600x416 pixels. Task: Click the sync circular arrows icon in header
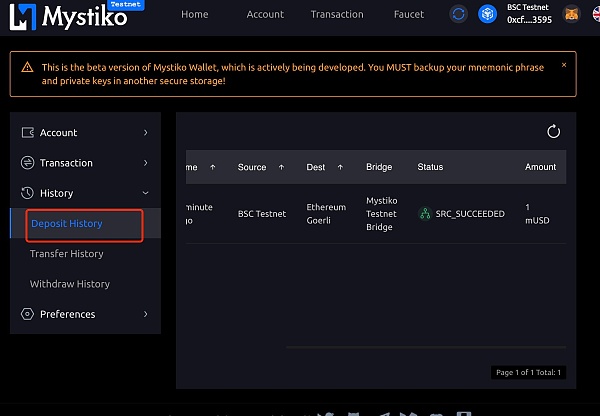click(458, 14)
